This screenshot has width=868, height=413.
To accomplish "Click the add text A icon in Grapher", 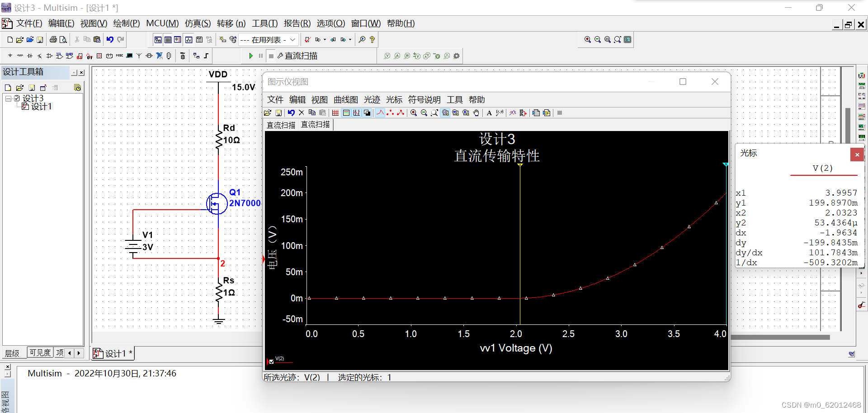I will [x=489, y=113].
